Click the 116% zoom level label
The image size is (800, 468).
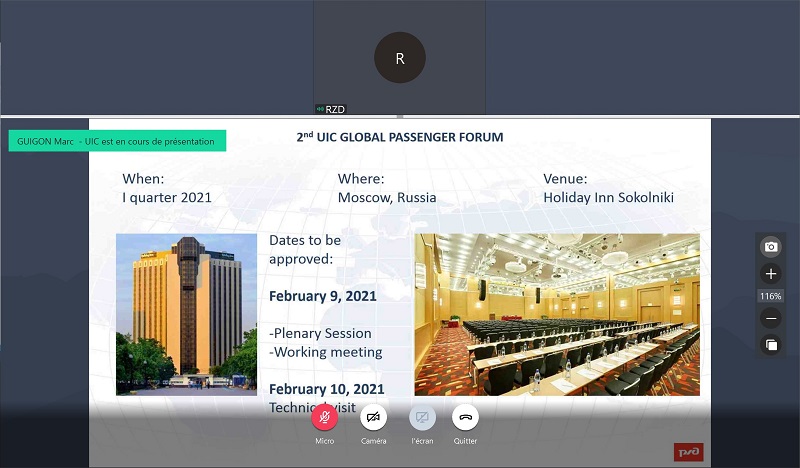pyautogui.click(x=770, y=296)
